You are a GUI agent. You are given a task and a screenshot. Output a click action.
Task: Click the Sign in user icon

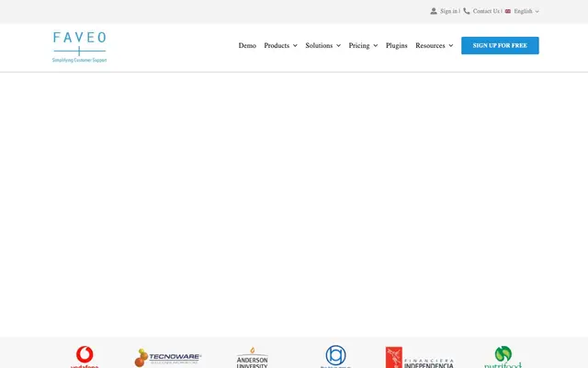434,11
